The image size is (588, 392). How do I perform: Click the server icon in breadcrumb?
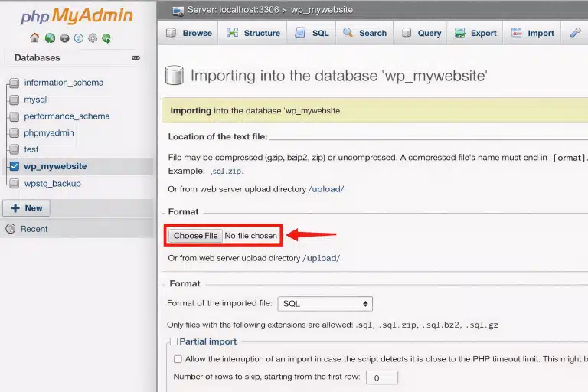(178, 10)
